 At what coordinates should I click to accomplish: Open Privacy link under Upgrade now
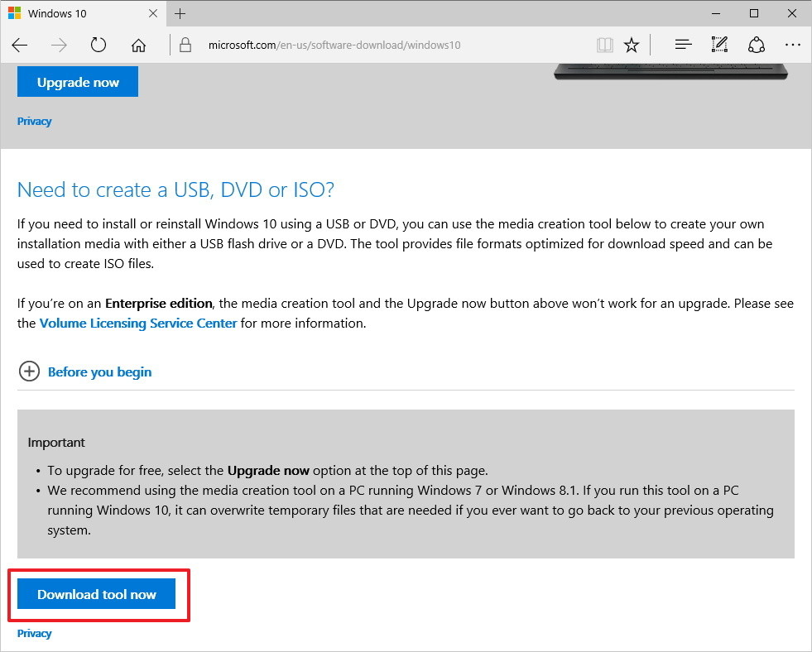pos(34,121)
